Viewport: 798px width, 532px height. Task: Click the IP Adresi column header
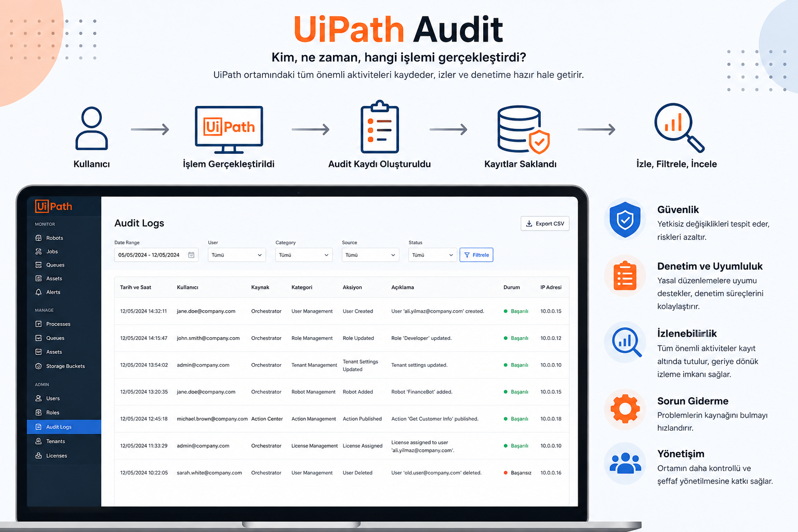(x=551, y=287)
